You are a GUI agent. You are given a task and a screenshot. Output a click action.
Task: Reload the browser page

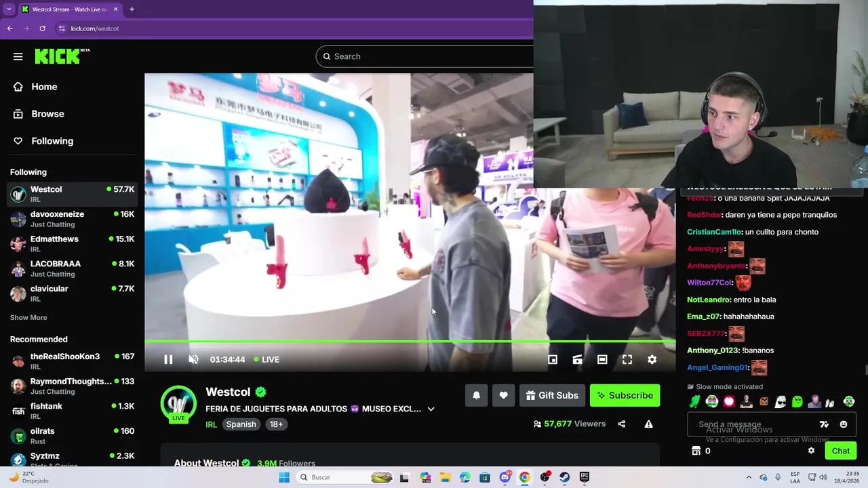[x=42, y=28]
